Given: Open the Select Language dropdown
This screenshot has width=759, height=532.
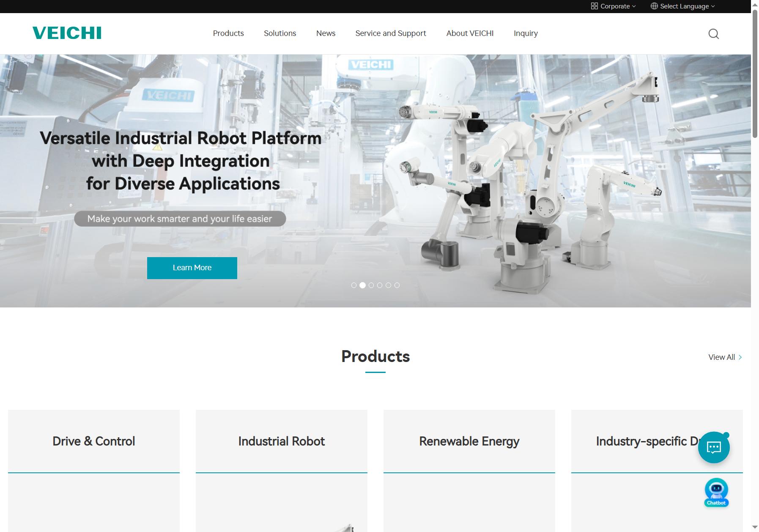Looking at the screenshot, I should pyautogui.click(x=683, y=6).
